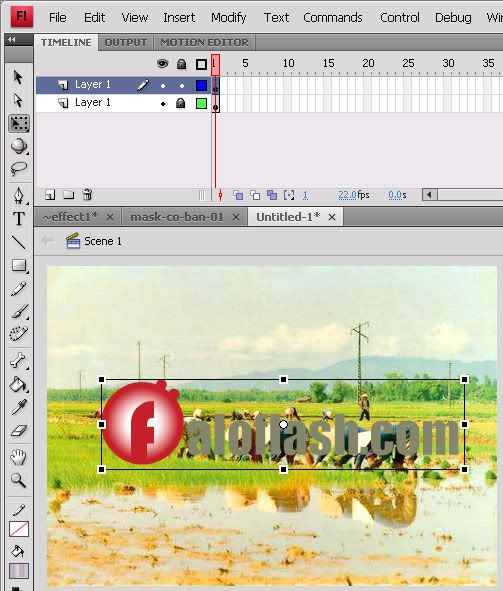Image resolution: width=503 pixels, height=591 pixels.
Task: Collapse the tools panel double arrow
Action: click(x=12, y=39)
